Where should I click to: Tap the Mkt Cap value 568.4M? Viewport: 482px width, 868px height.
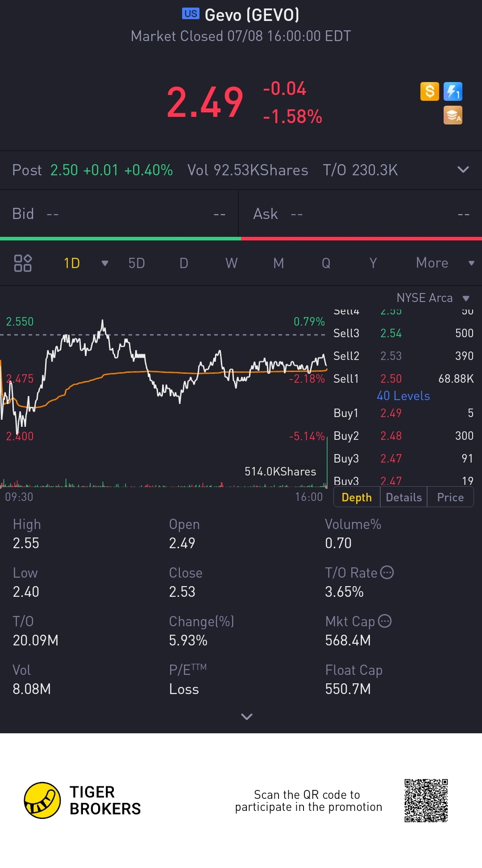348,640
